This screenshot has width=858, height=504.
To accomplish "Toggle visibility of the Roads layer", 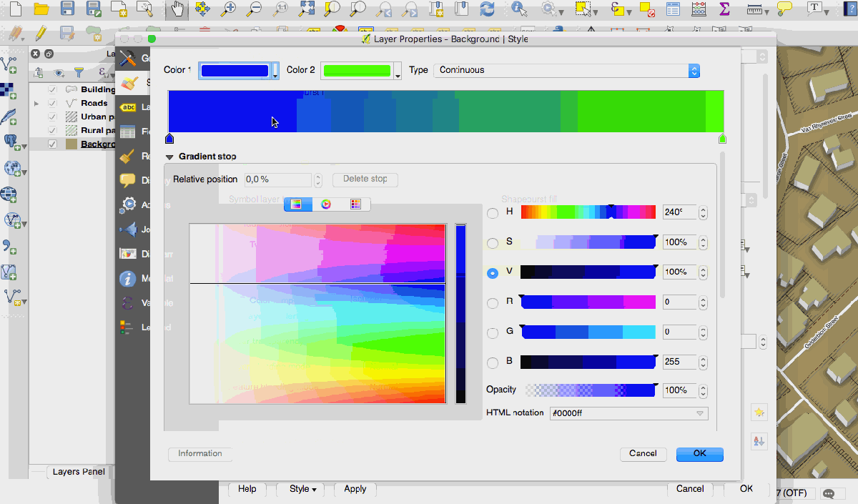I will click(52, 103).
